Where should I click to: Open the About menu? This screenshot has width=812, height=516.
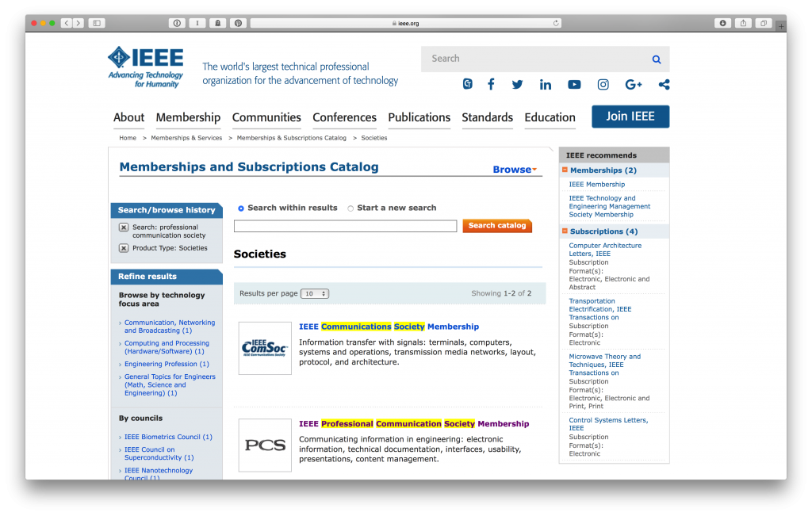[129, 117]
